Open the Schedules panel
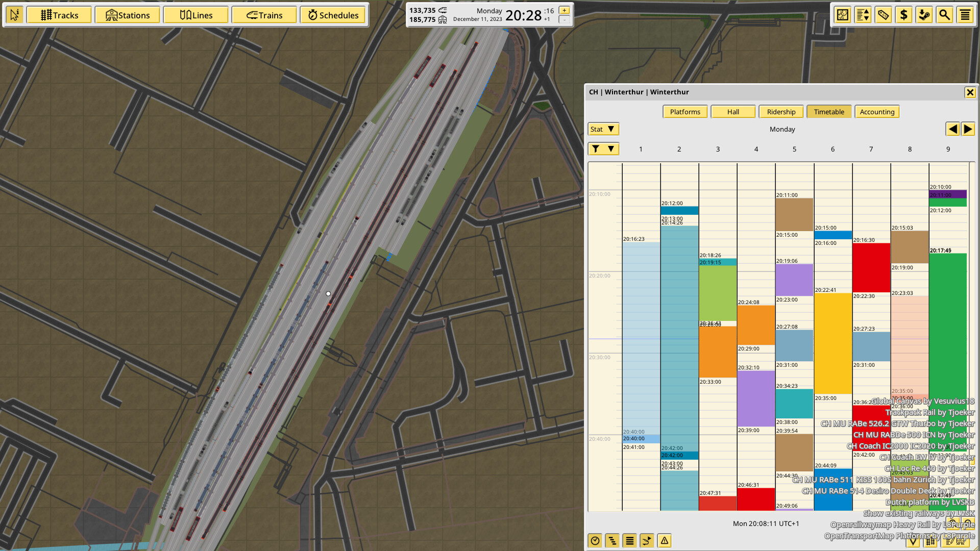This screenshot has height=551, width=980. [333, 15]
